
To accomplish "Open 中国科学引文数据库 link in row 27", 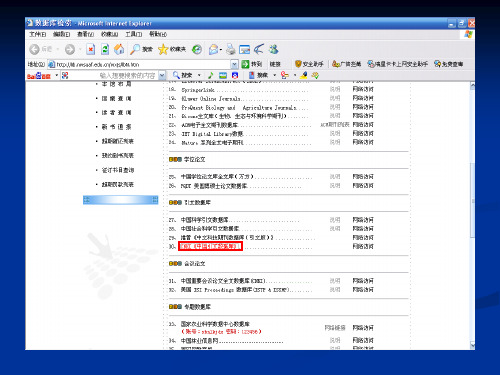I will tap(205, 220).
